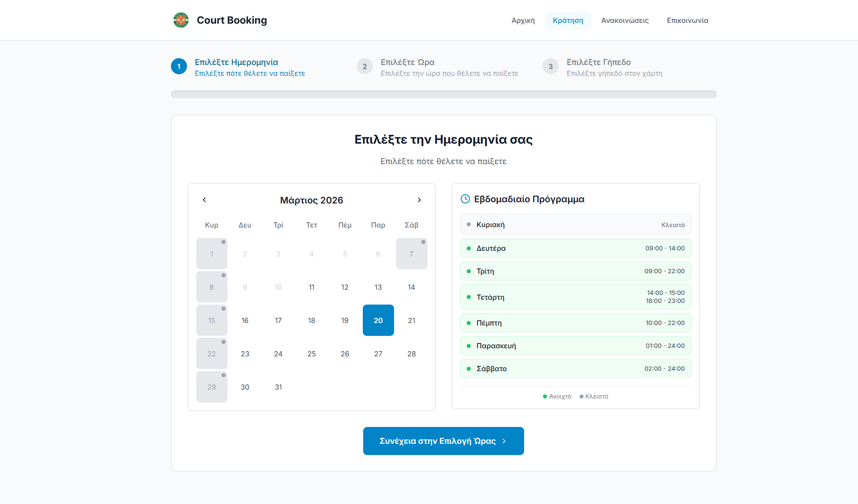Open the Ανακοινώσεις menu item
Image resolution: width=858 pixels, height=504 pixels.
[625, 20]
